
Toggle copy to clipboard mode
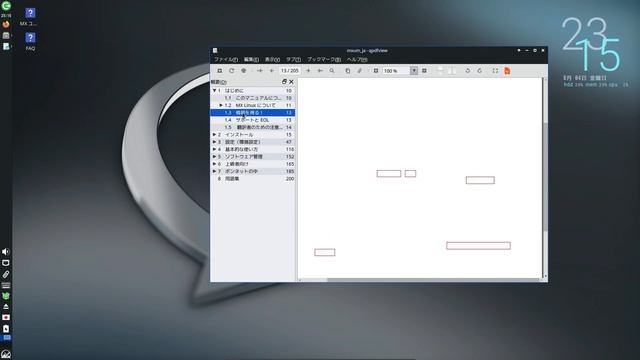(x=347, y=71)
